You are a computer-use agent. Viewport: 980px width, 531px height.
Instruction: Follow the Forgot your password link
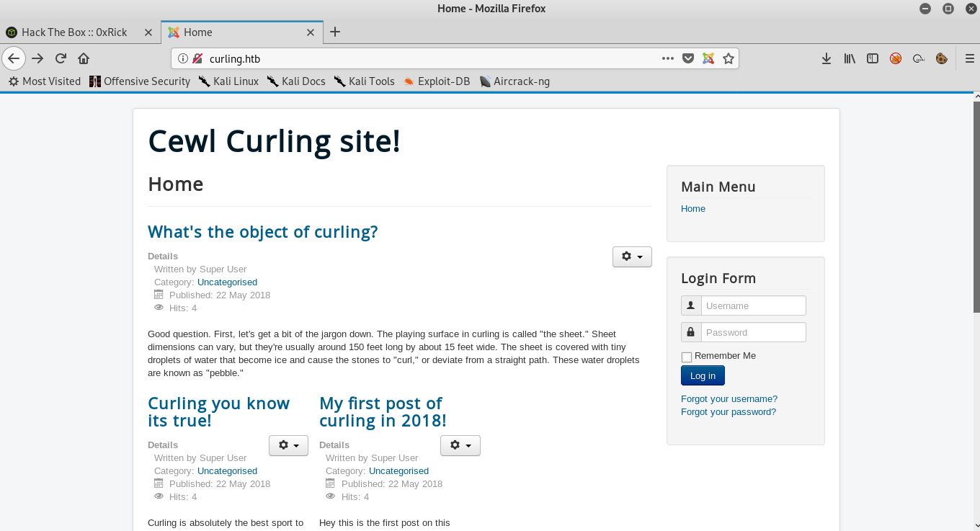coord(728,412)
